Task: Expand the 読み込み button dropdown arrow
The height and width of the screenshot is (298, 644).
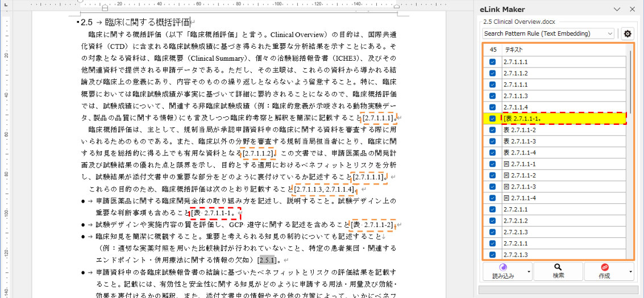Action: click(529, 271)
